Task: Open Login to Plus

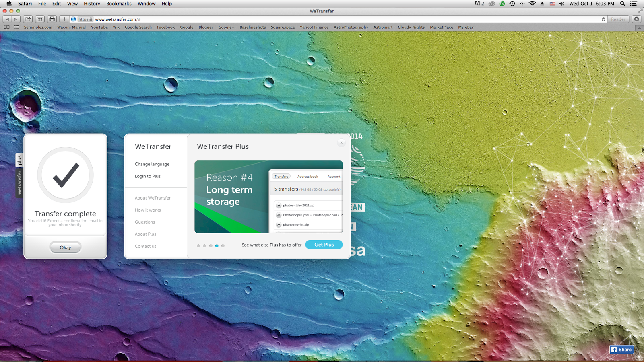Action: (x=148, y=176)
